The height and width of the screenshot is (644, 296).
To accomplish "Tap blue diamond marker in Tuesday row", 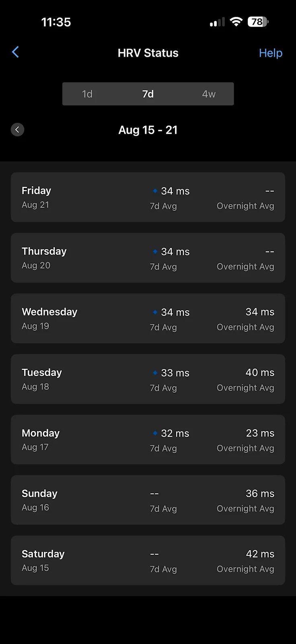I will click(155, 373).
